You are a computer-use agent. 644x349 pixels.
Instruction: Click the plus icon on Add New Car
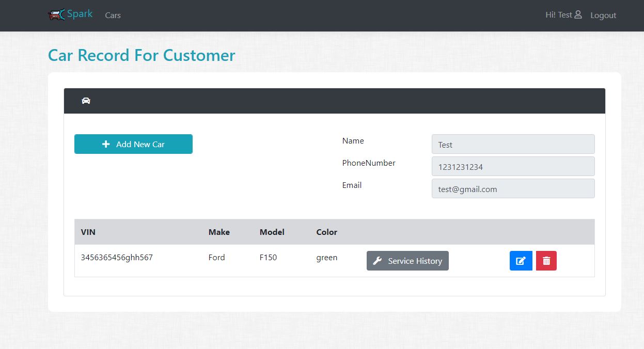pyautogui.click(x=106, y=144)
